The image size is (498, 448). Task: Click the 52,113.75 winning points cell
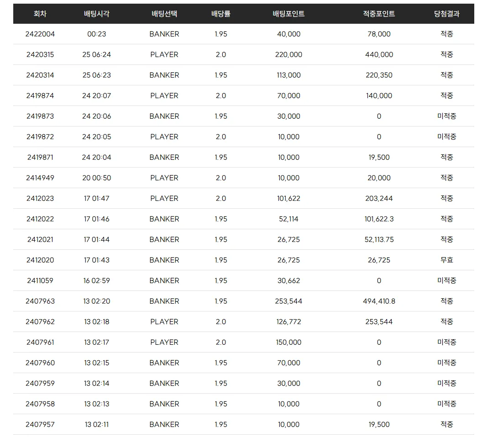379,240
